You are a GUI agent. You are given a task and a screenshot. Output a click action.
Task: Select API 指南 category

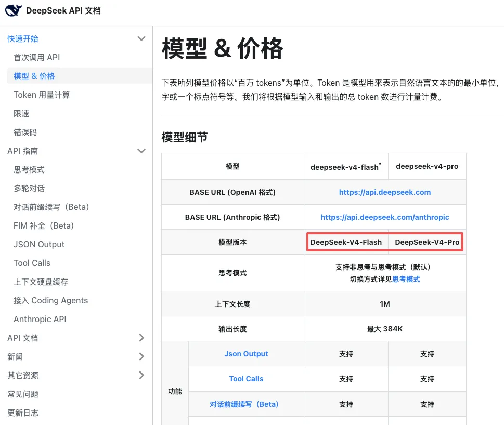pyautogui.click(x=22, y=151)
